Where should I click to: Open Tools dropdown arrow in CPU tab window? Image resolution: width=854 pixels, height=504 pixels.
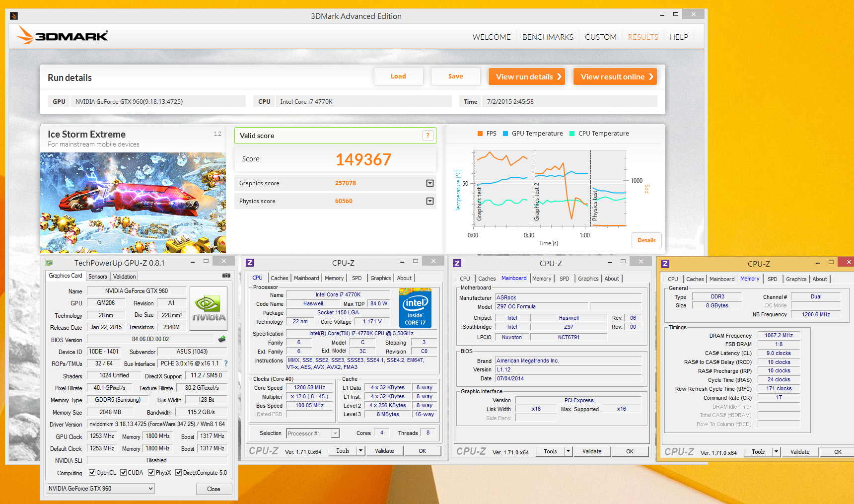360,451
